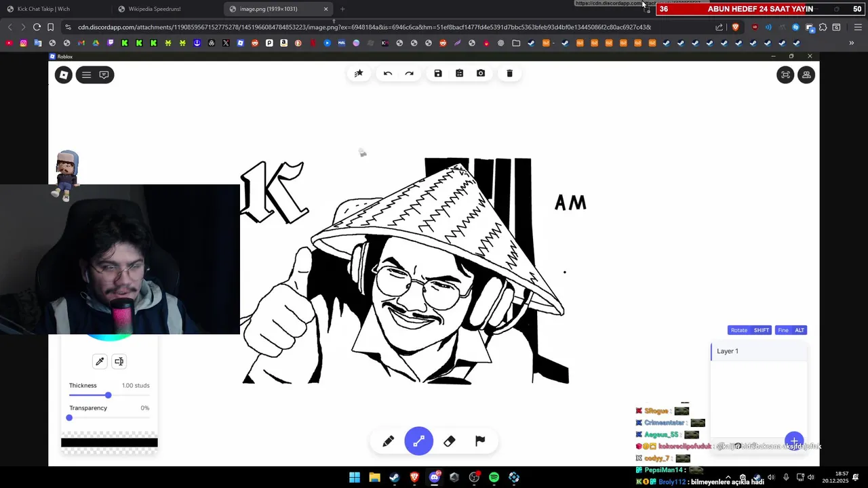868x488 pixels.
Task: Click the SRogue username in chat overlay
Action: click(x=656, y=411)
